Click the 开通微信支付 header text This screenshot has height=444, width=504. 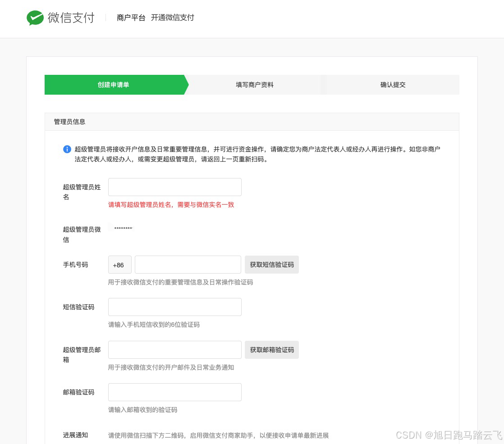pyautogui.click(x=173, y=18)
